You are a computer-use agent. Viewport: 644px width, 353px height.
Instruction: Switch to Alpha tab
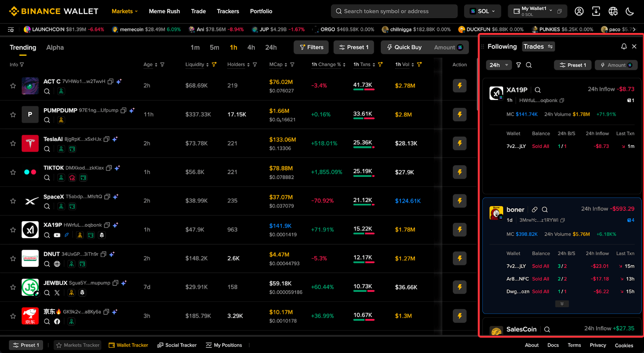point(55,47)
